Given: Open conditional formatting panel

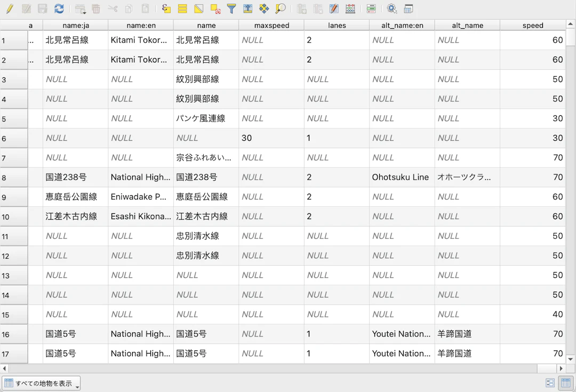Looking at the screenshot, I should coord(371,9).
